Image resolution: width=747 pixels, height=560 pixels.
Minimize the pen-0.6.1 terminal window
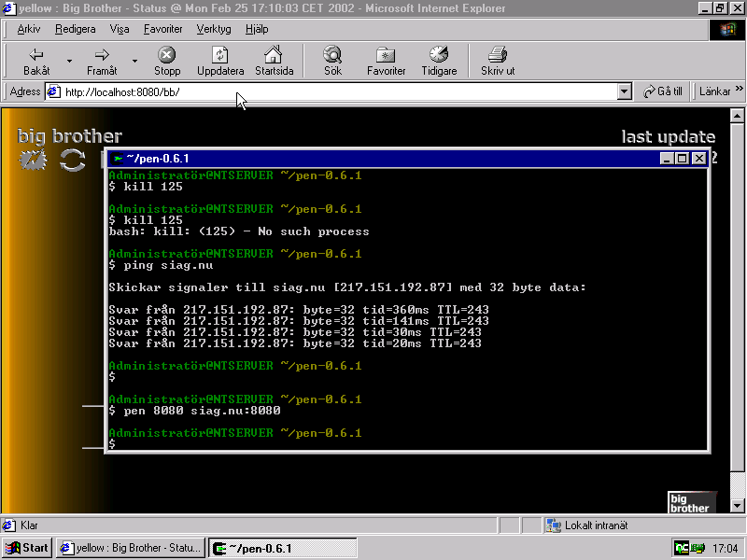[667, 159]
